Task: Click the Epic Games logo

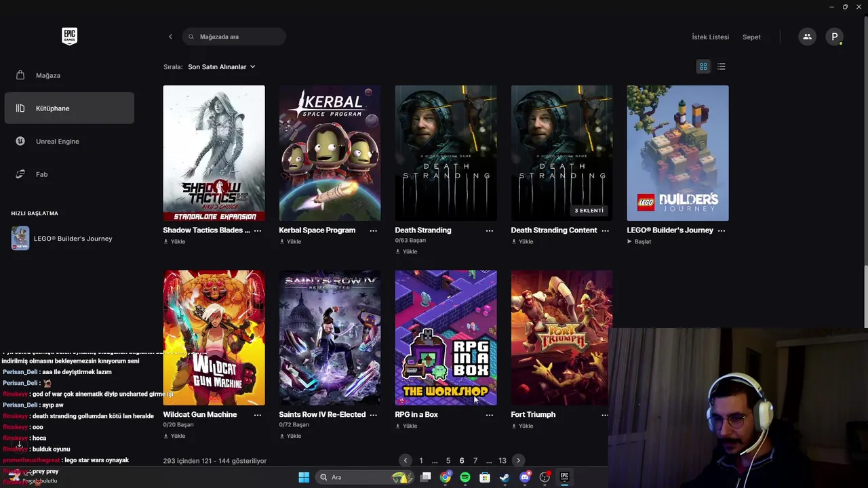Action: tap(69, 36)
